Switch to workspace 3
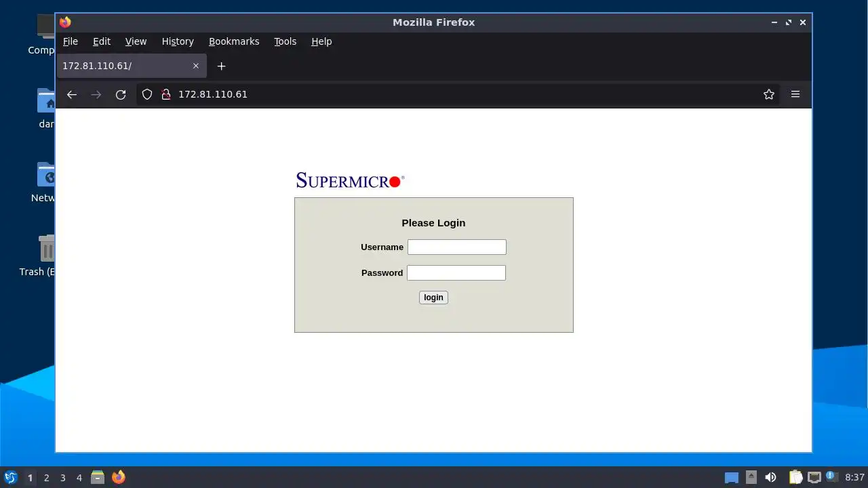868x488 pixels. pos(62,478)
